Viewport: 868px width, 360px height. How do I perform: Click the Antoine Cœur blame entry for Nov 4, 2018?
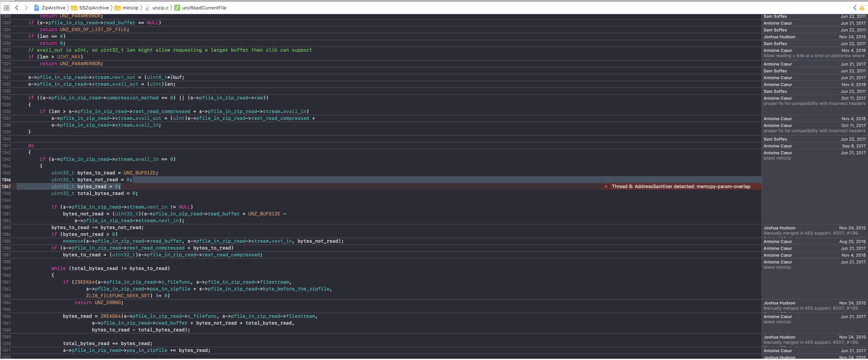point(778,50)
